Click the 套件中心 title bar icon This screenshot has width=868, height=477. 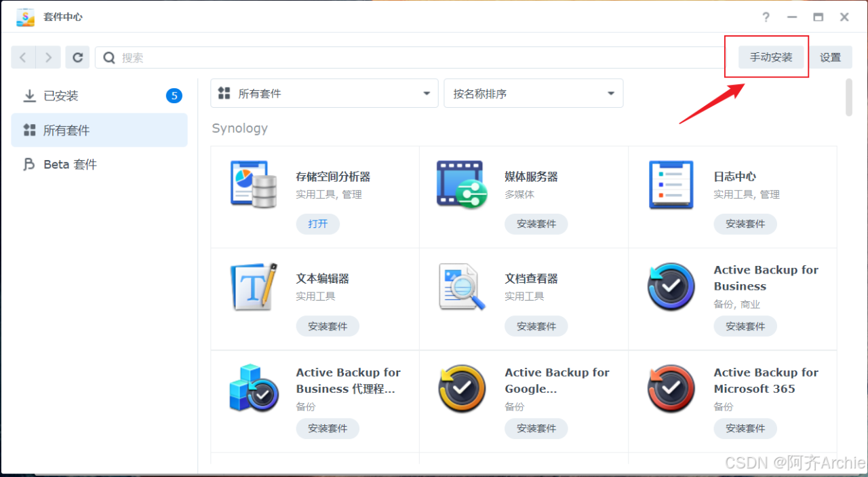pyautogui.click(x=25, y=16)
